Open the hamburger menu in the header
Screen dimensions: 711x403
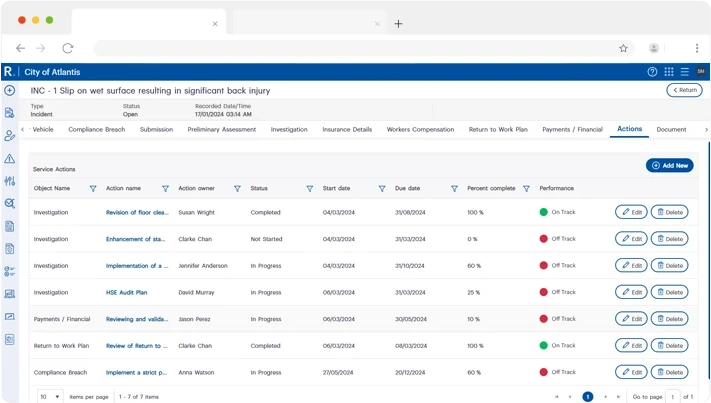tap(684, 72)
